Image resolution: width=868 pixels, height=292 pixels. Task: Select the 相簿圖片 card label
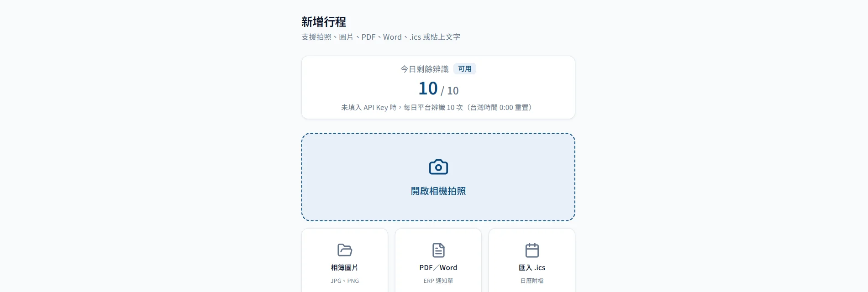tap(345, 268)
